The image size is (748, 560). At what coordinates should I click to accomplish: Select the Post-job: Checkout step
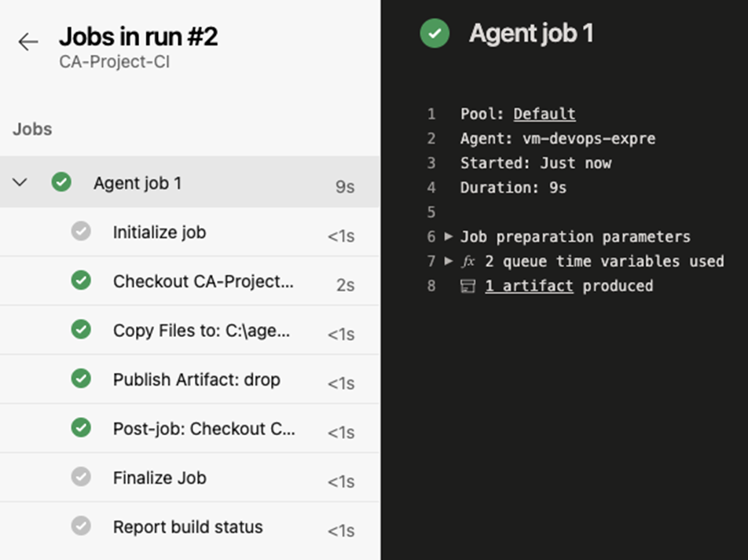190,428
